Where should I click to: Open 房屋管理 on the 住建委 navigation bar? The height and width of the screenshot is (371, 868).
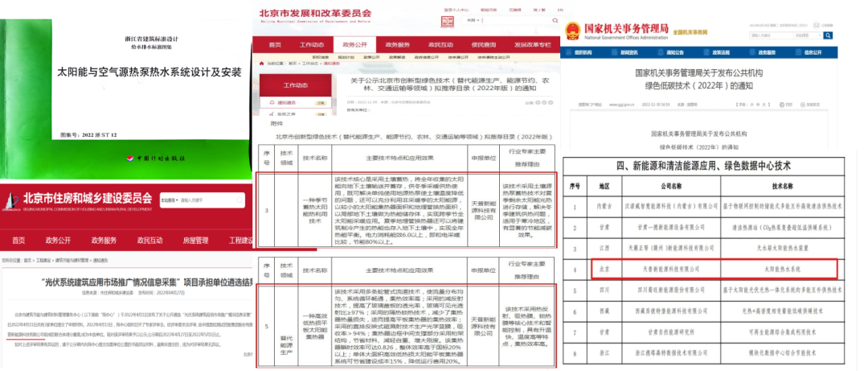point(195,240)
